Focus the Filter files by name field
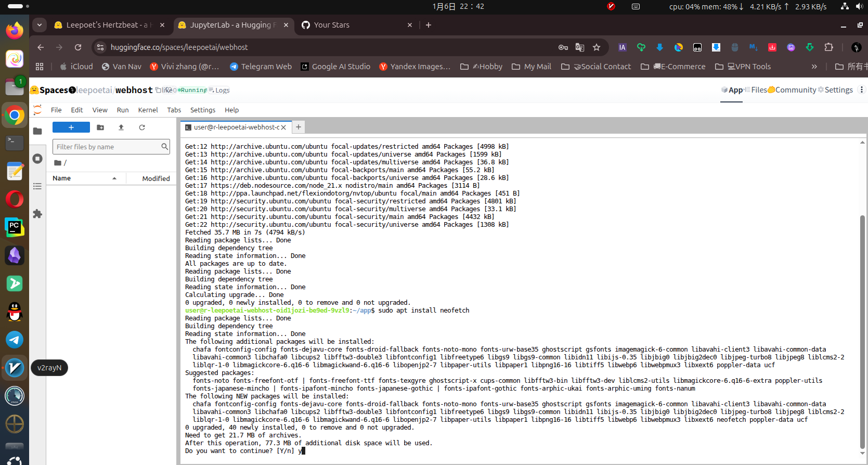868x465 pixels. (107, 147)
